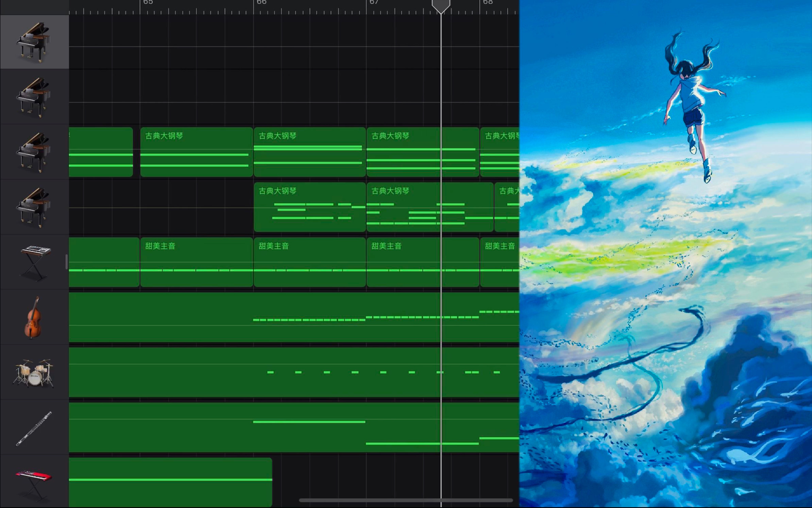The height and width of the screenshot is (508, 812).
Task: Select the third grand piano track header
Action: tap(34, 152)
